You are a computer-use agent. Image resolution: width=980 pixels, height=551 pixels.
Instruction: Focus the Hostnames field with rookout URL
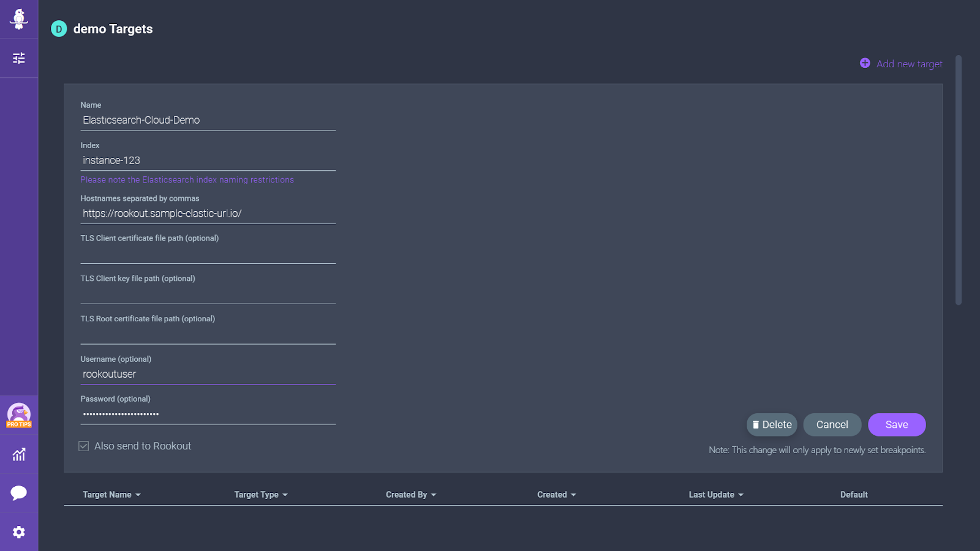coord(208,214)
